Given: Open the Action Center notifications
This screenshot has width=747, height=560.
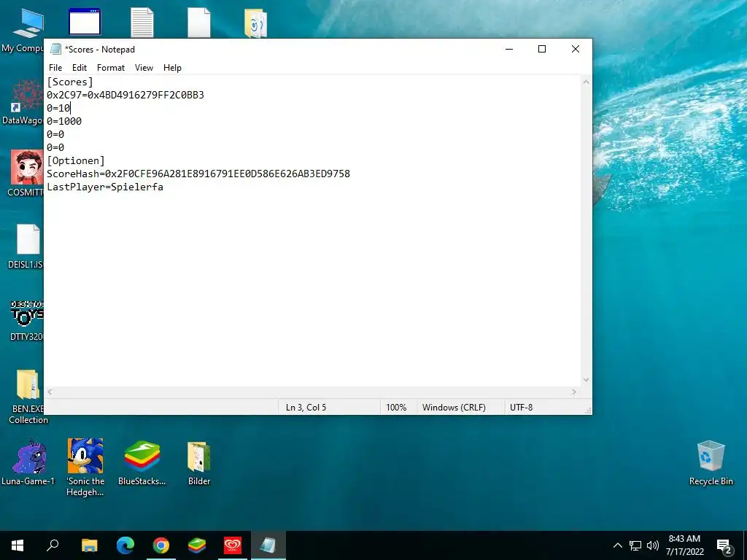Looking at the screenshot, I should pos(724,546).
